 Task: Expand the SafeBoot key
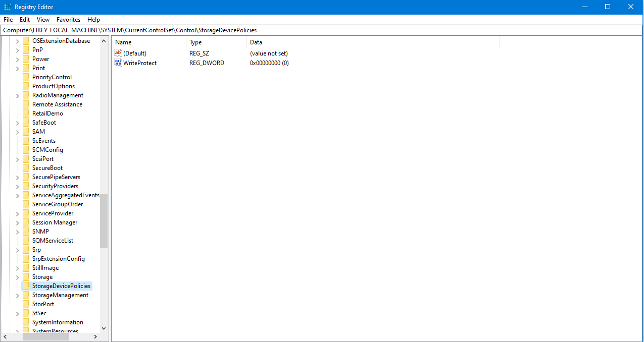pyautogui.click(x=18, y=123)
